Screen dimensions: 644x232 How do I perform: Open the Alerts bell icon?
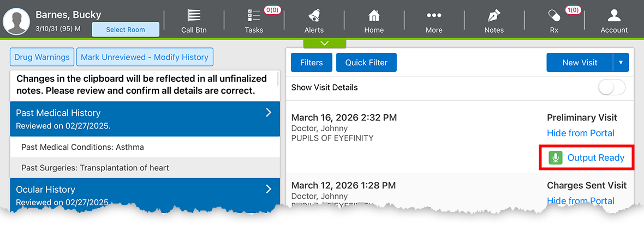(314, 15)
